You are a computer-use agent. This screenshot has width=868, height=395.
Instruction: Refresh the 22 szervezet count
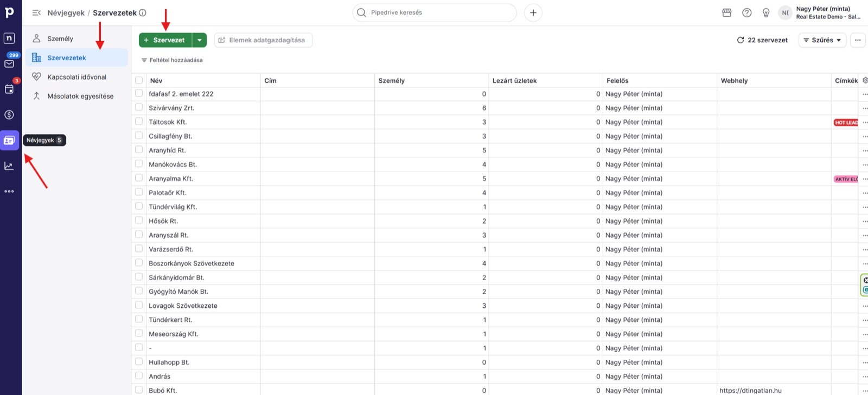[x=741, y=40]
